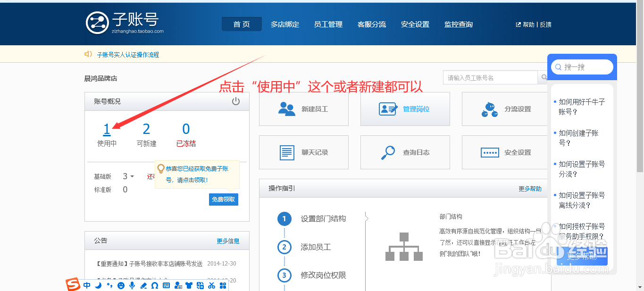Viewport: 644px width, 291px height.
Task: Click the Sogou S logo icon
Action: (73, 285)
